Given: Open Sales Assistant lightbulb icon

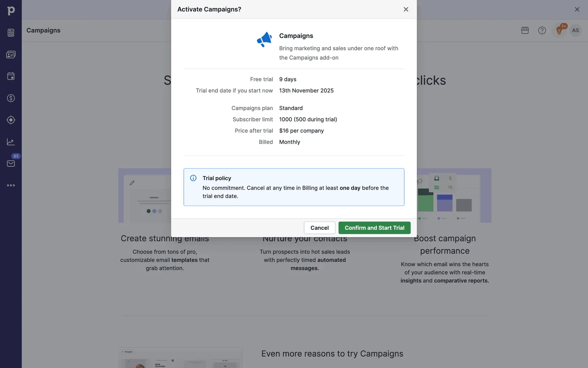Looking at the screenshot, I should click(559, 30).
